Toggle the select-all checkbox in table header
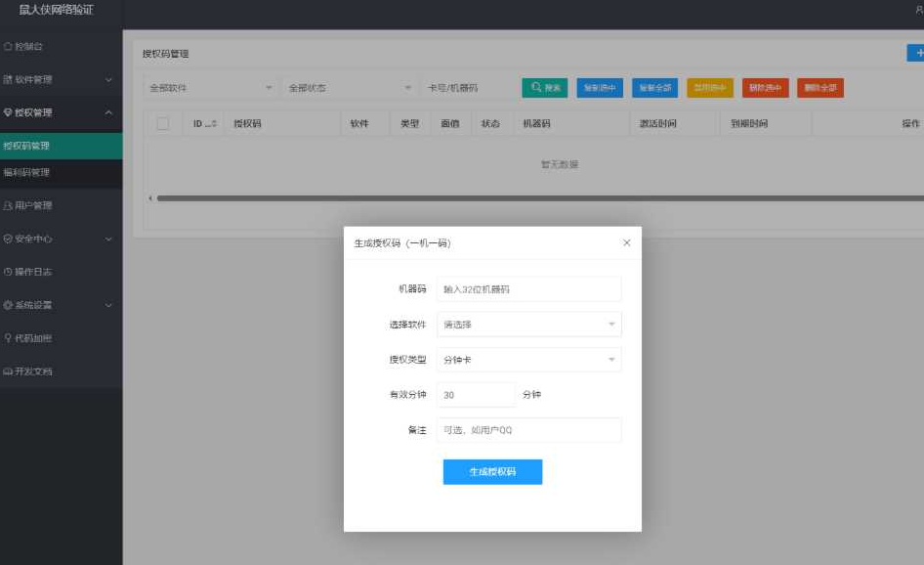The width and height of the screenshot is (924, 565). (x=163, y=123)
